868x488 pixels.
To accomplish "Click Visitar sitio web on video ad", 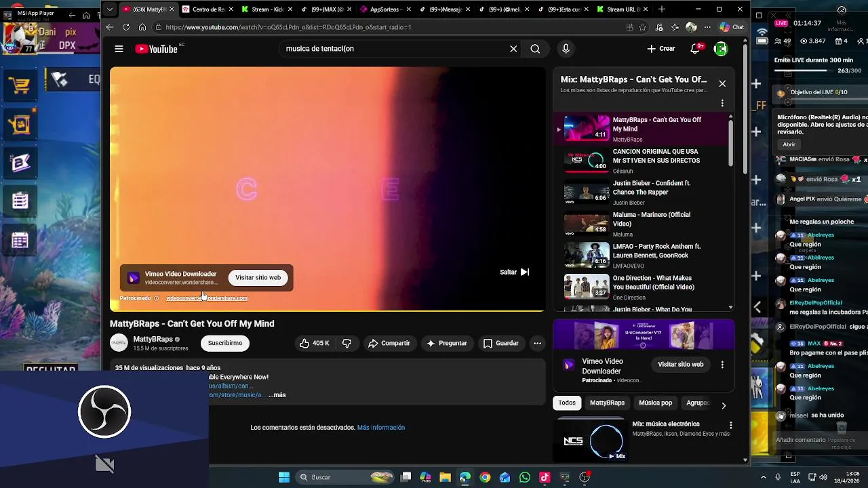I will tap(258, 277).
